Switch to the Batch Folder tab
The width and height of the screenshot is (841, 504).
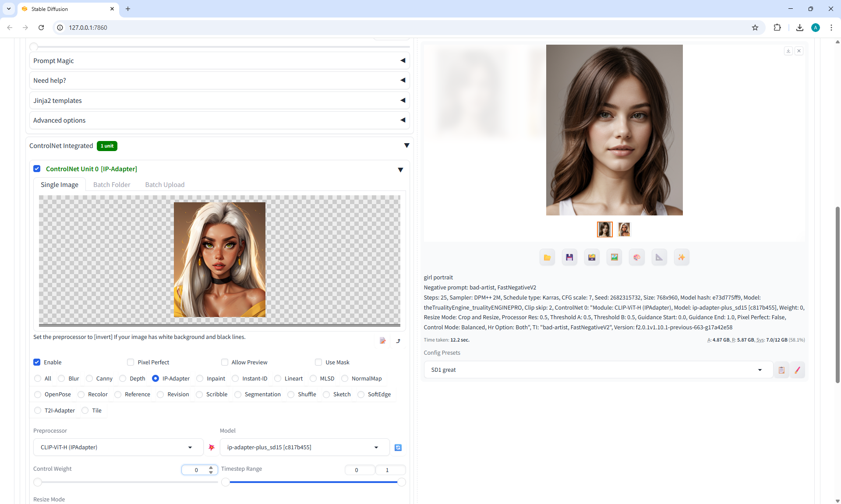pos(112,185)
